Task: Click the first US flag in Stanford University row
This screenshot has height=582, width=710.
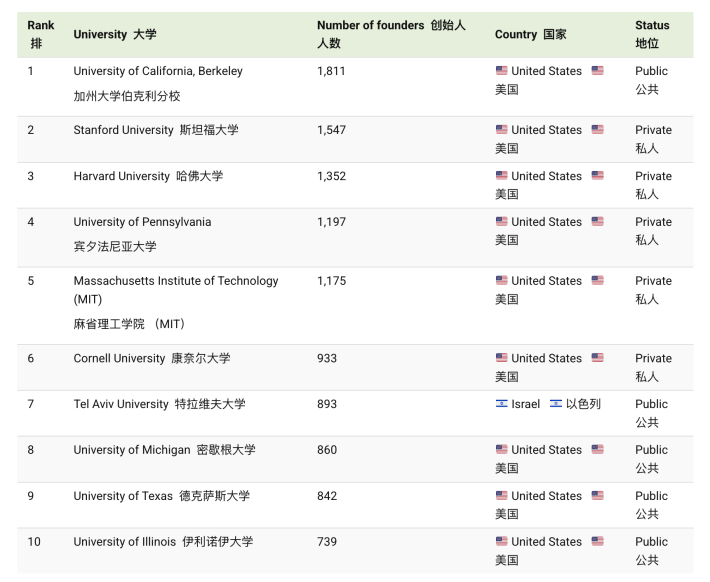Action: tap(501, 130)
